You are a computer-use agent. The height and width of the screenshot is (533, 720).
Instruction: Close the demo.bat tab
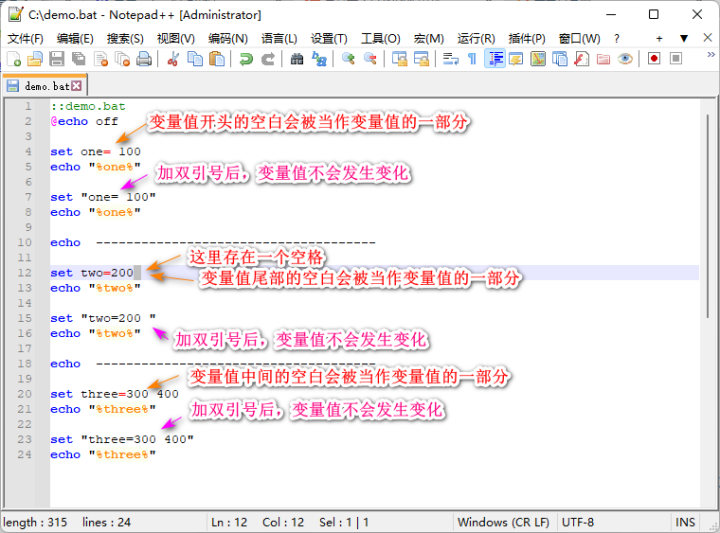[x=77, y=86]
